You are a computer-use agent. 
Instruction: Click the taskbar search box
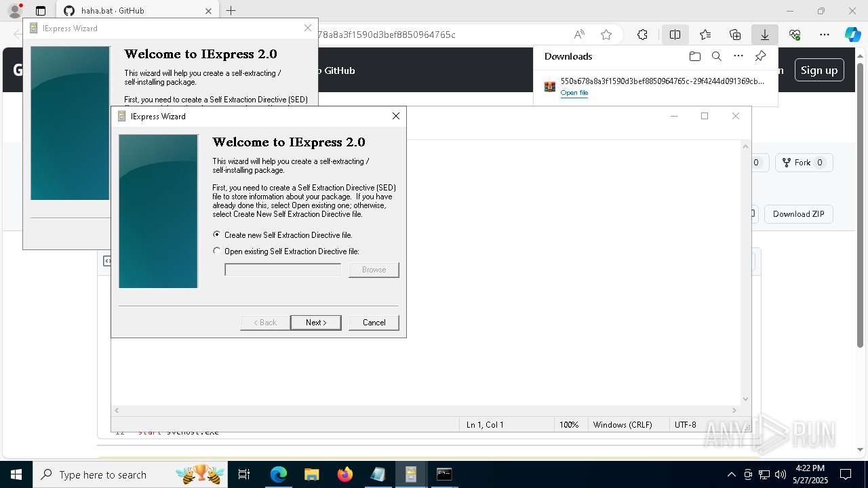(131, 474)
